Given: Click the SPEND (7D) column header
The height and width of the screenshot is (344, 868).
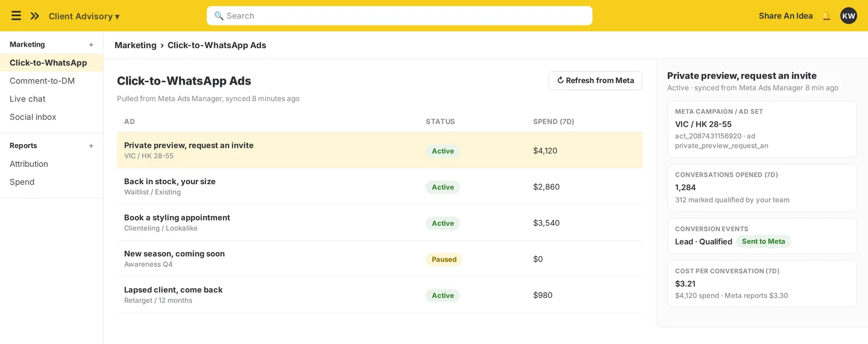Looking at the screenshot, I should [x=553, y=122].
